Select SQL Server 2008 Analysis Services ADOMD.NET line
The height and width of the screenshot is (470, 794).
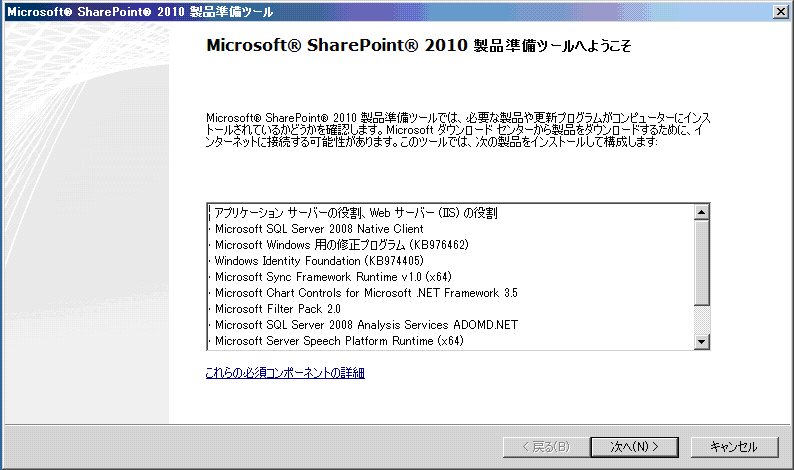(366, 325)
